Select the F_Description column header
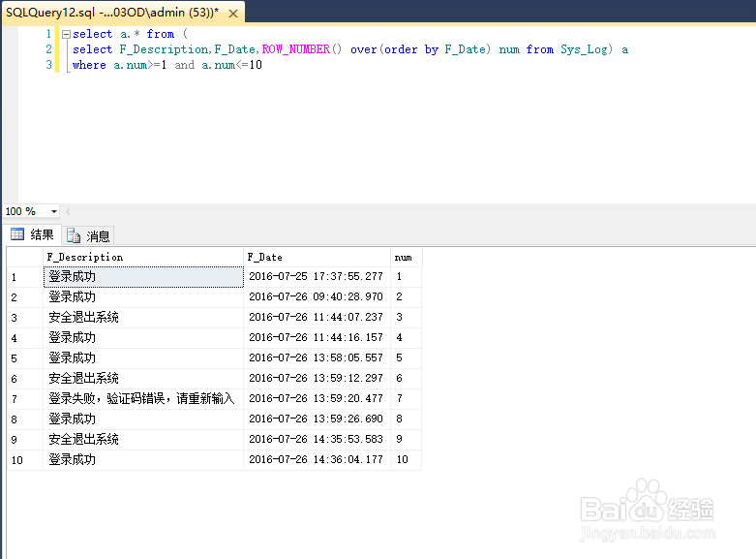This screenshot has width=756, height=559. [x=143, y=257]
